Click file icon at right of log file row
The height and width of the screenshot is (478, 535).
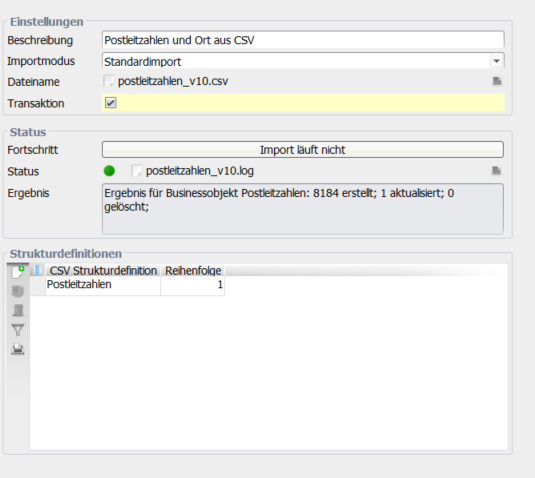[x=496, y=170]
